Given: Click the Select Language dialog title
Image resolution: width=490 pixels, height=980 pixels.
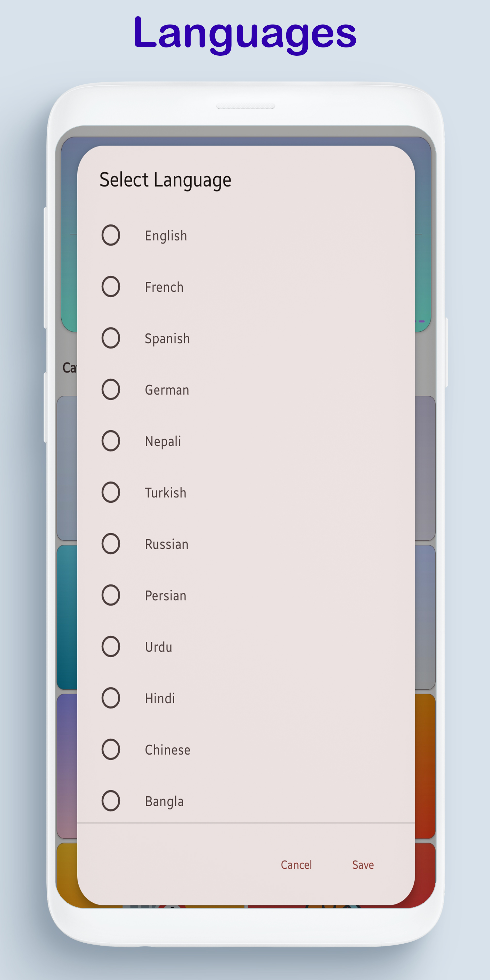Looking at the screenshot, I should coord(165,180).
